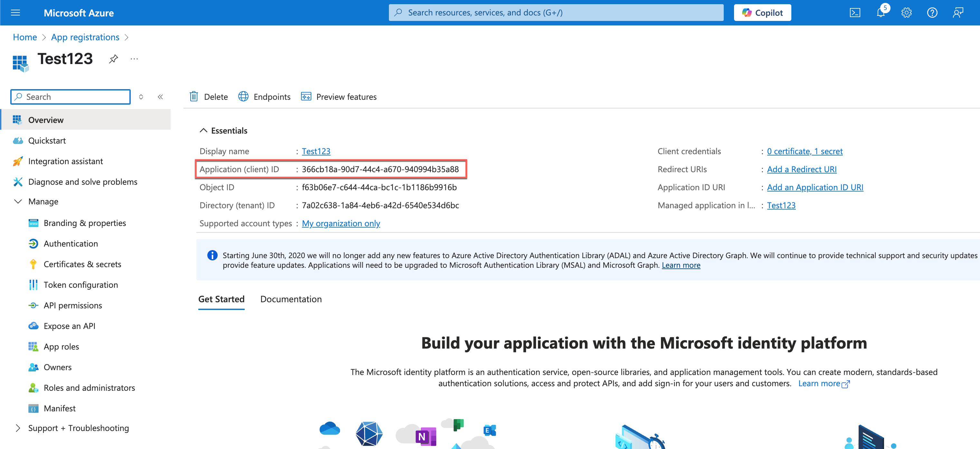Click the Token configuration icon
The width and height of the screenshot is (980, 449).
tap(33, 285)
